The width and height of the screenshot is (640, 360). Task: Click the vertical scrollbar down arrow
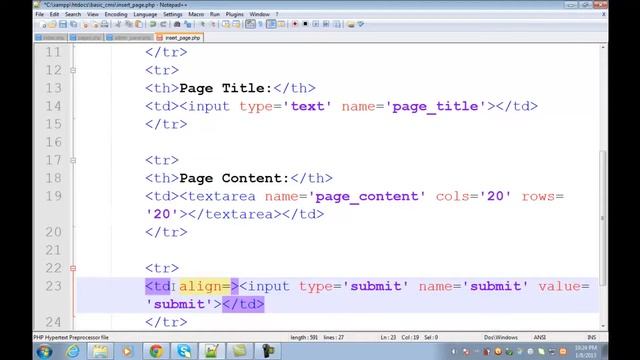603,326
